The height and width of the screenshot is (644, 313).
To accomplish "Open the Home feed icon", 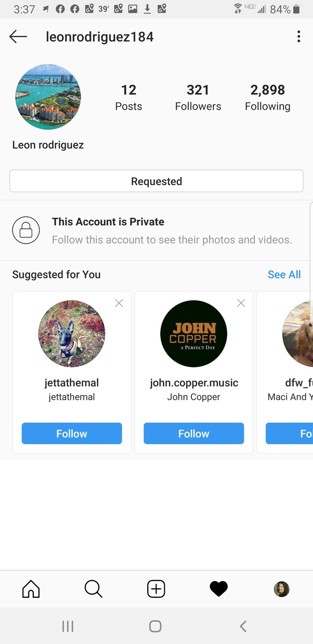I will (31, 589).
